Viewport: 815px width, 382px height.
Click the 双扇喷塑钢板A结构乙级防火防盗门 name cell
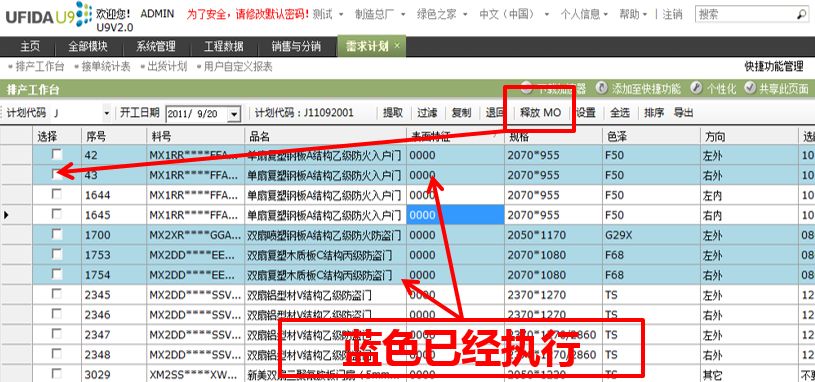click(x=325, y=235)
